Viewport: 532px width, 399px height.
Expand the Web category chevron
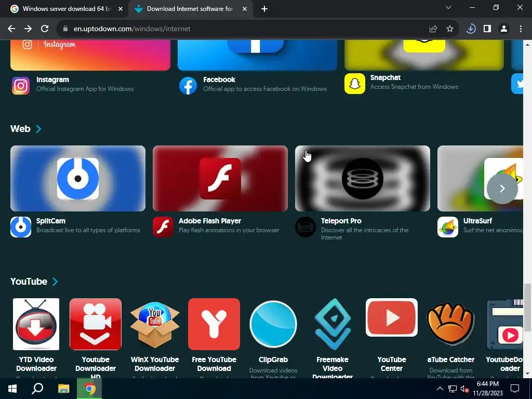point(38,129)
